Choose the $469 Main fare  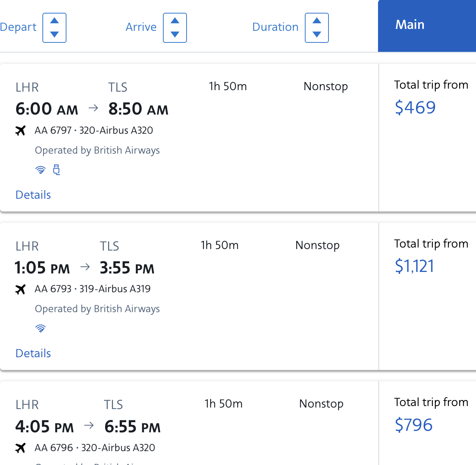point(415,108)
